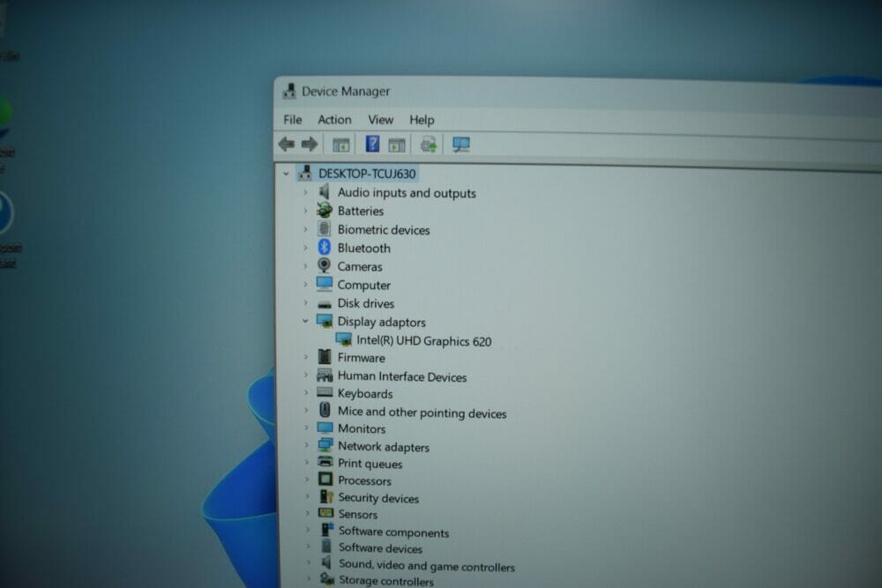
Task: Click the Bluetooth icon
Action: 324,248
